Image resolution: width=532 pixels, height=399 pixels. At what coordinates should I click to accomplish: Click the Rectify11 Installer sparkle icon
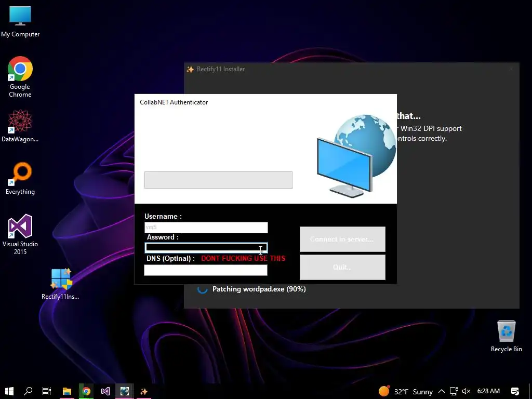point(190,69)
